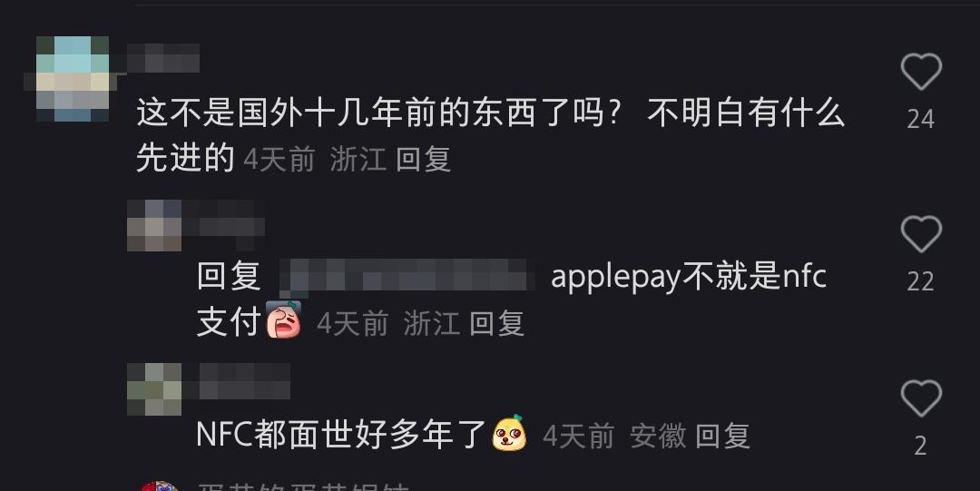Select the comment text 这不是国外十几年前的东西了吗
Screen dimensions: 980x491
click(378, 113)
